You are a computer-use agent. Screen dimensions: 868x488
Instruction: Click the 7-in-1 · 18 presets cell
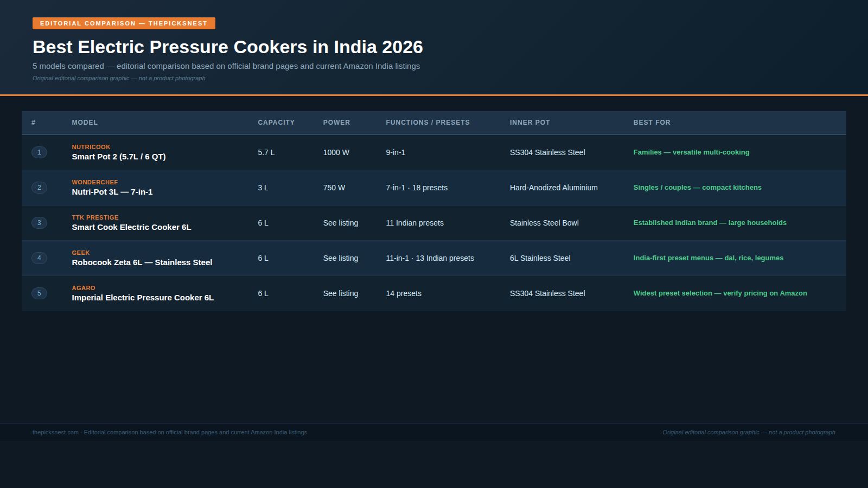[x=417, y=188]
